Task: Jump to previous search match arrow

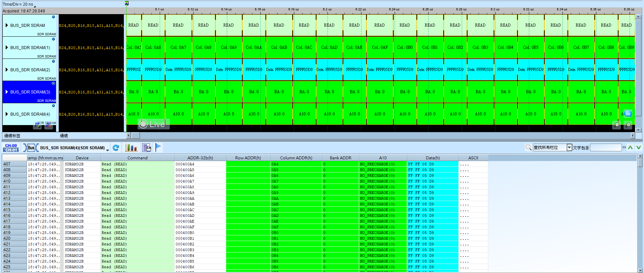Action: click(x=630, y=147)
